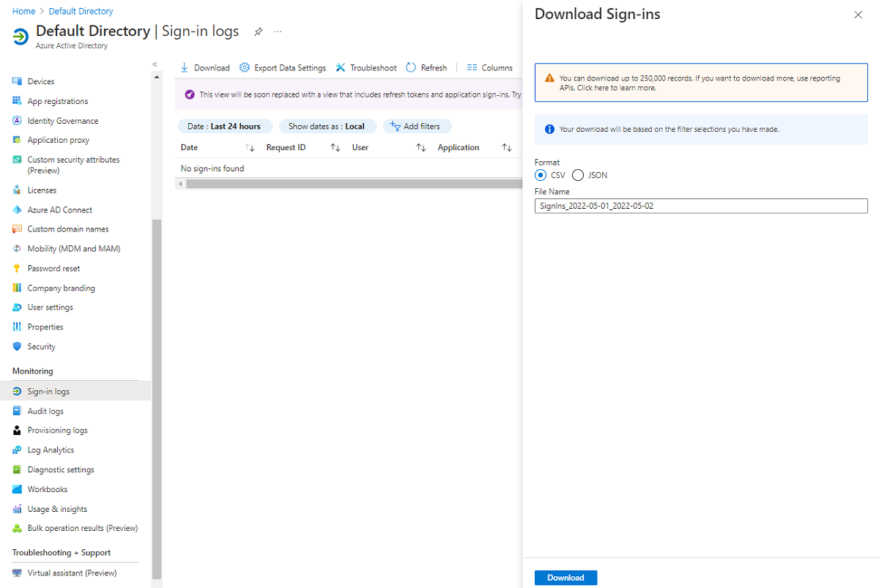Click the left scroll arrow
The image size is (879, 588).
pos(180,184)
